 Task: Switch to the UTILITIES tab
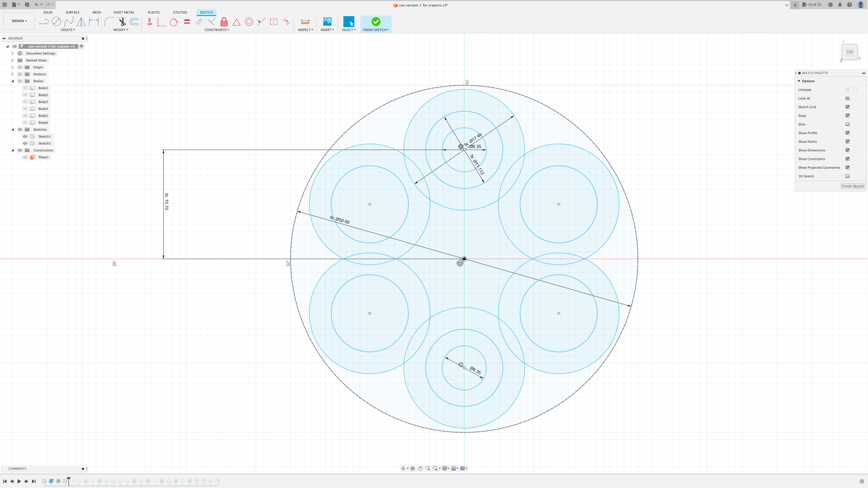coord(180,12)
